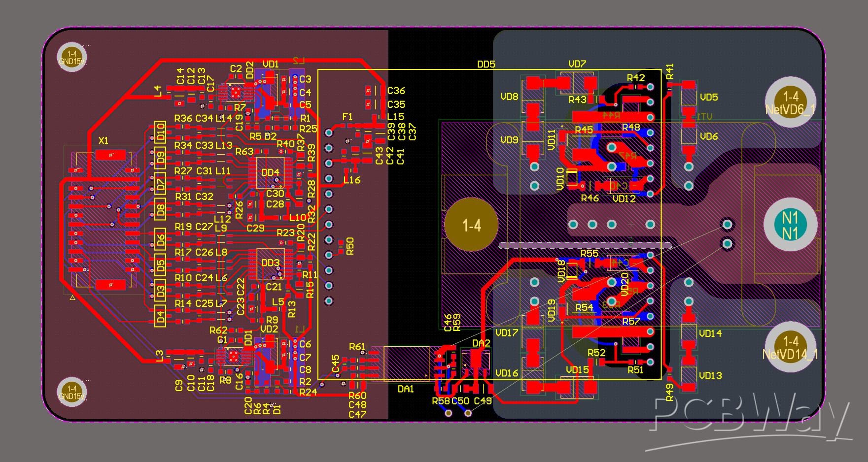Select the D6 component outline

pyautogui.click(x=161, y=238)
